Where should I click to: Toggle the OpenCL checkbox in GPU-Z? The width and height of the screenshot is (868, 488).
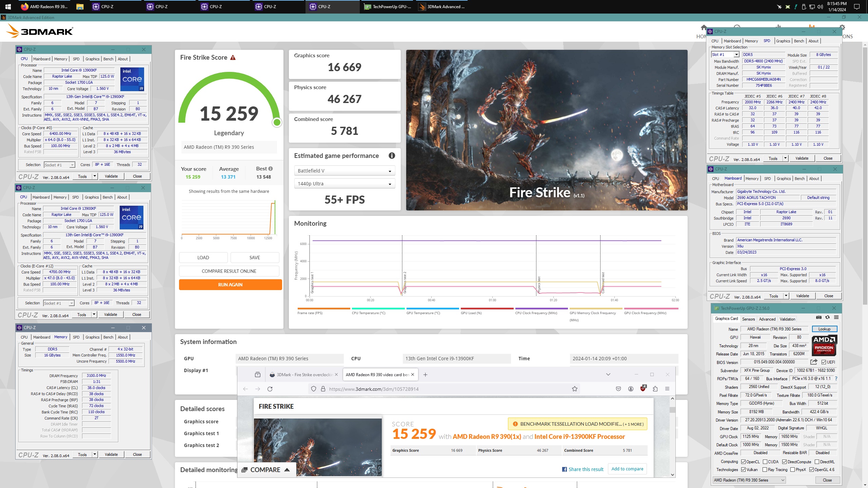(744, 462)
